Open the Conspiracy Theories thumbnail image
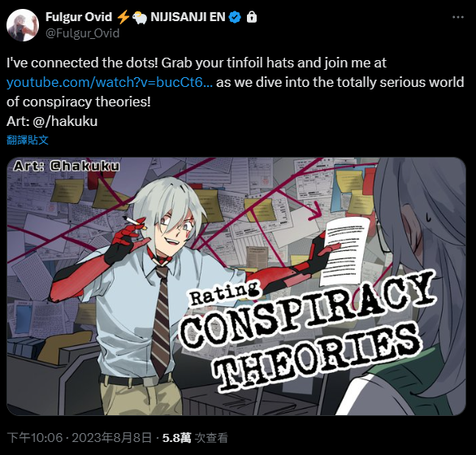Screen dimensions: 476x455 [236, 286]
